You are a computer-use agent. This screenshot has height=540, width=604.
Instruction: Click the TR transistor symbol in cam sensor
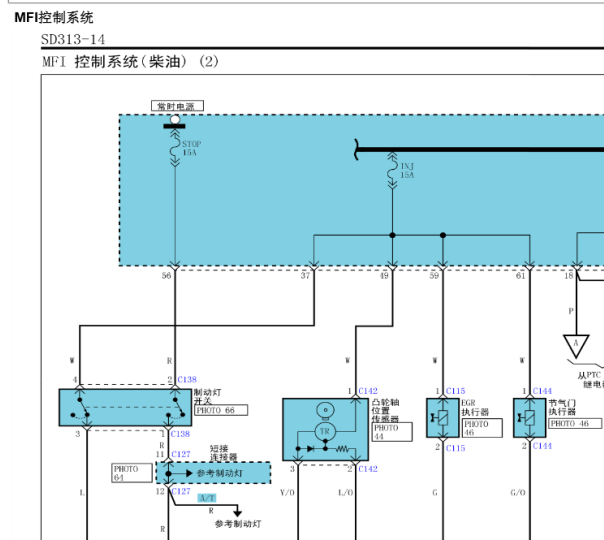[x=325, y=431]
